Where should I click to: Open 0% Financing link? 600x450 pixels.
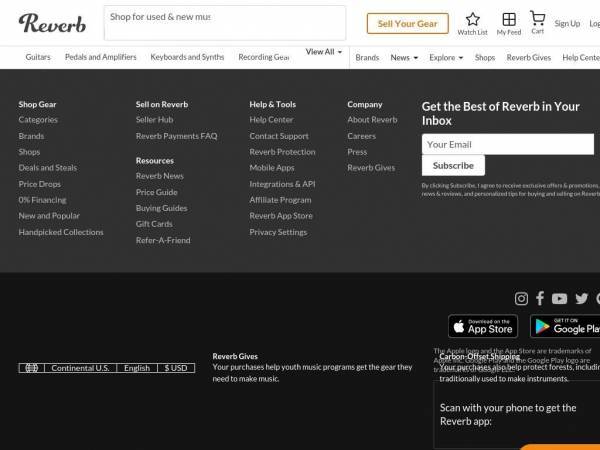tap(42, 200)
